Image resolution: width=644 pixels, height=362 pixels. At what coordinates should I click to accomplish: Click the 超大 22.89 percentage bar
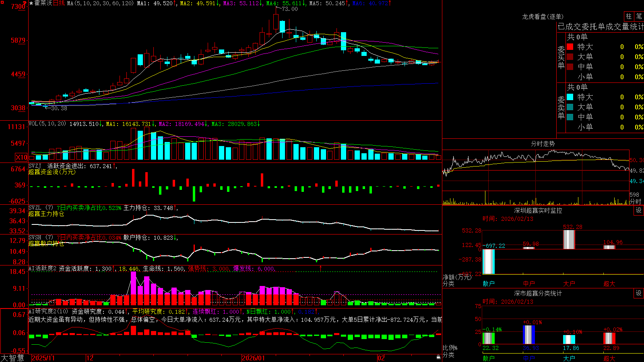pyautogui.click(x=609, y=338)
